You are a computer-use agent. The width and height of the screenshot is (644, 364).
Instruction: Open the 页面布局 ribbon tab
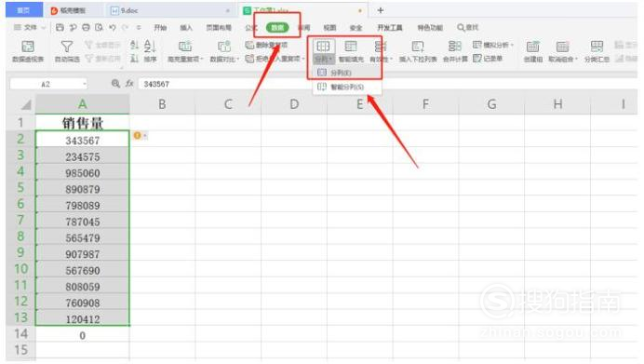click(219, 28)
